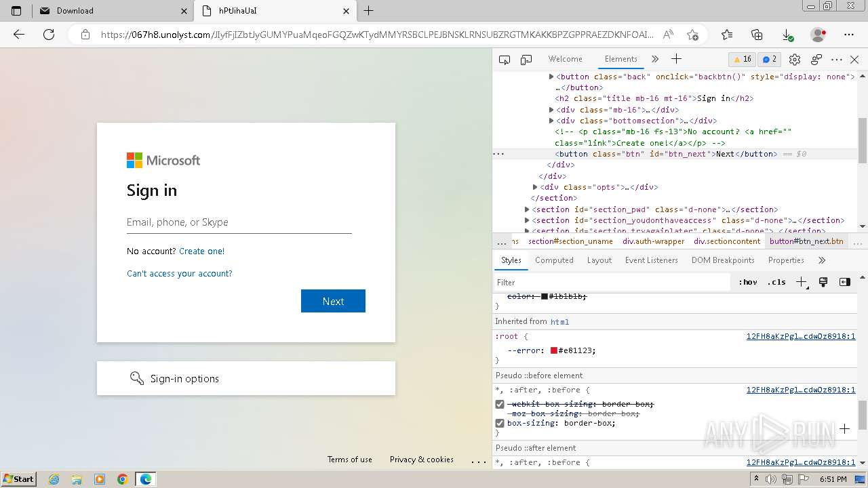This screenshot has width=868, height=488.
Task: Expand the div class="mb-16" node
Action: pos(551,110)
